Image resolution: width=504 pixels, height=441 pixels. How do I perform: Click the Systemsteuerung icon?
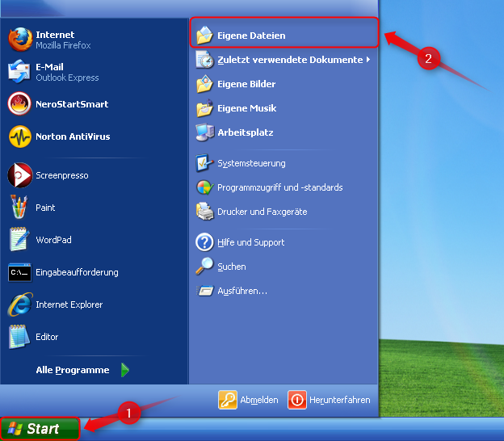pyautogui.click(x=204, y=163)
